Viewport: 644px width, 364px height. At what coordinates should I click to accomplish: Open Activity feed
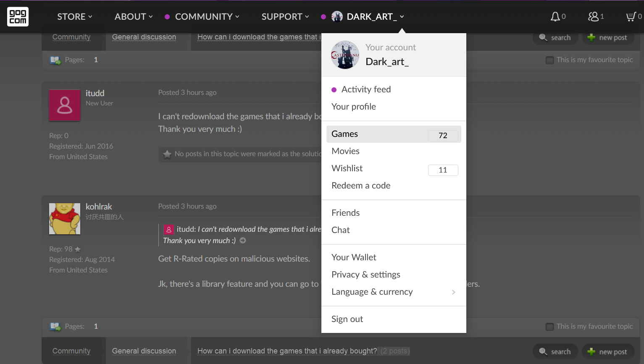coord(366,89)
